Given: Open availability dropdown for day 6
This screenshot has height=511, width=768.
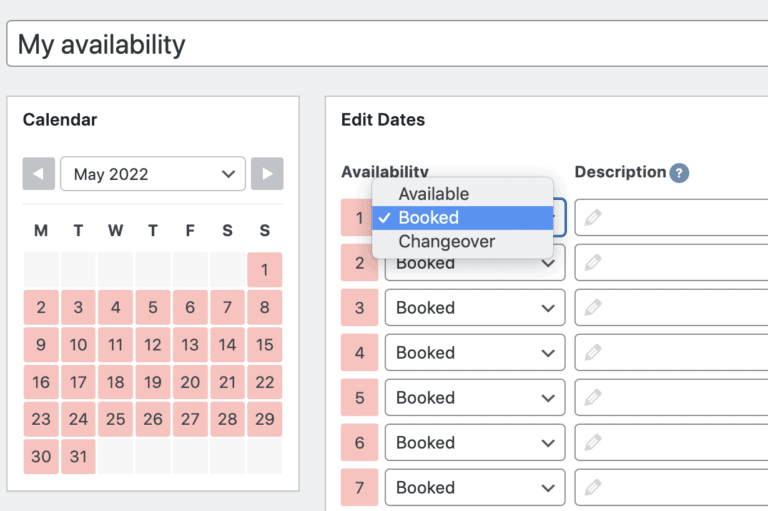Looking at the screenshot, I should (475, 442).
